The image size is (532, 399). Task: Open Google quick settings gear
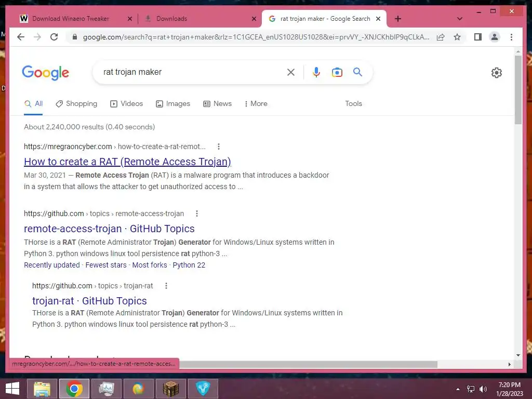click(496, 73)
